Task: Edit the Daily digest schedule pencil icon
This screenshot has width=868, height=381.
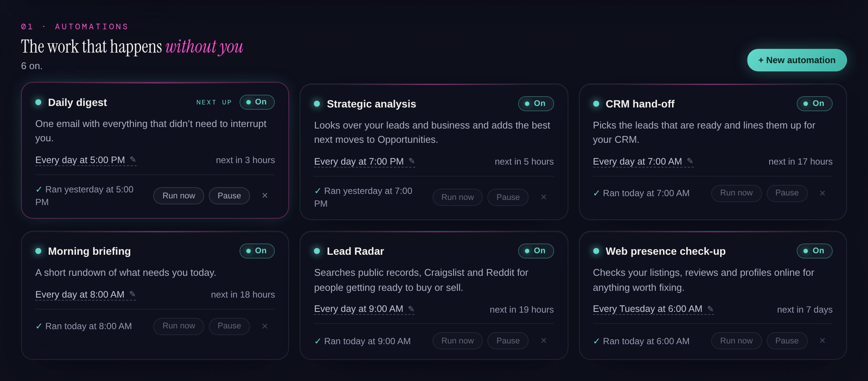Action: coord(133,160)
